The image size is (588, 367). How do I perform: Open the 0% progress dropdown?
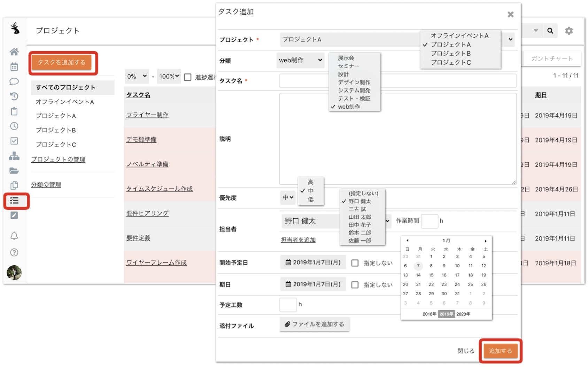137,76
